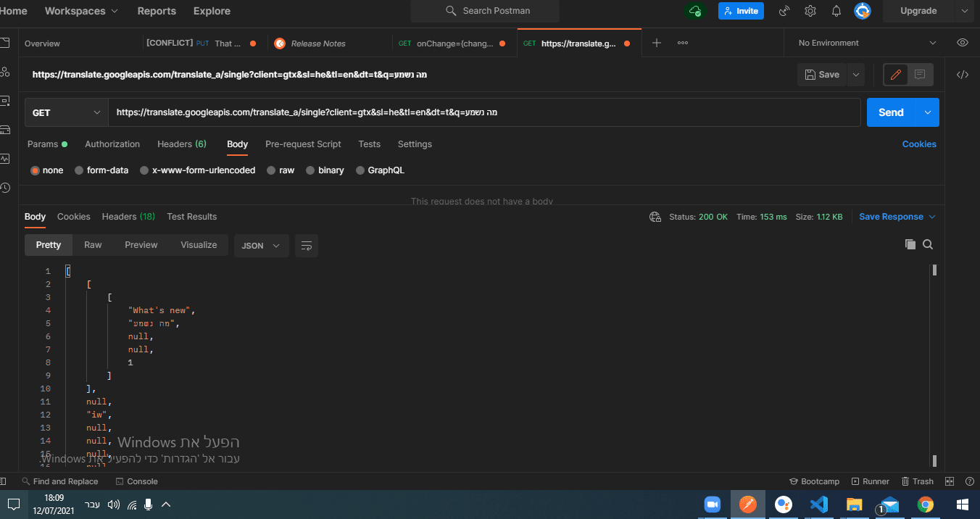Expand the Send button options arrow
The width and height of the screenshot is (980, 519).
tap(927, 112)
